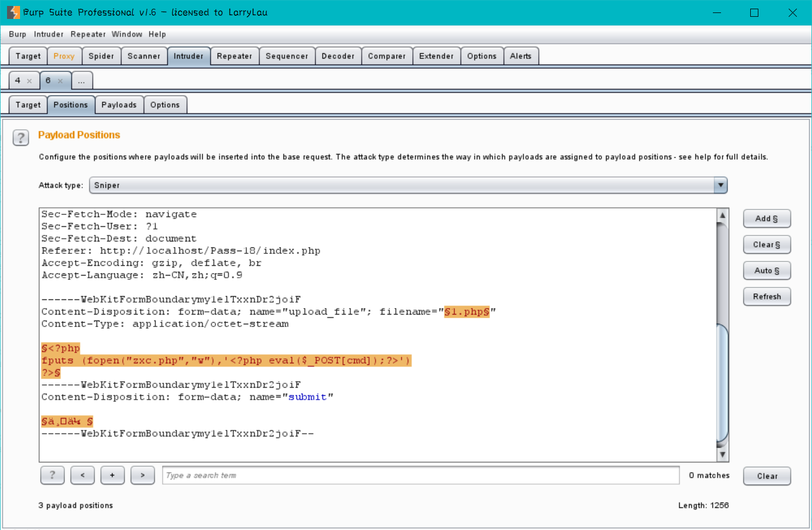Image resolution: width=812 pixels, height=530 pixels.
Task: Open new attack tab with ellipsis
Action: tap(82, 81)
